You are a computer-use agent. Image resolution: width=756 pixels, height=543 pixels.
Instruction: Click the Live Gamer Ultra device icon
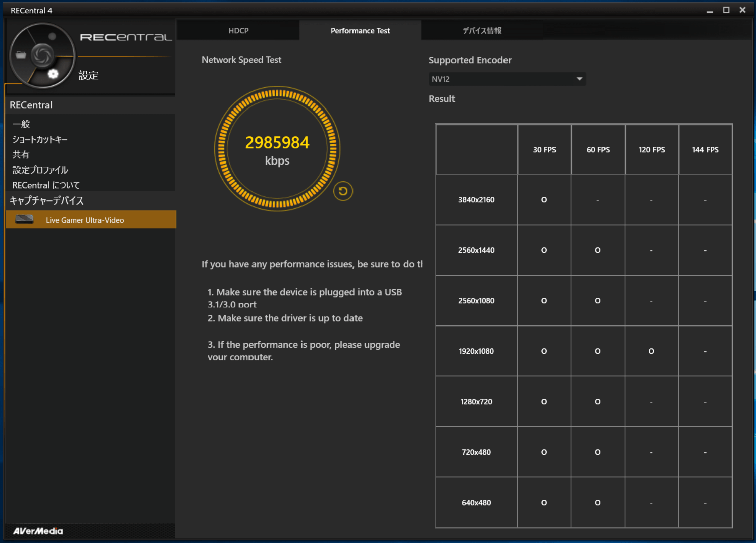24,219
